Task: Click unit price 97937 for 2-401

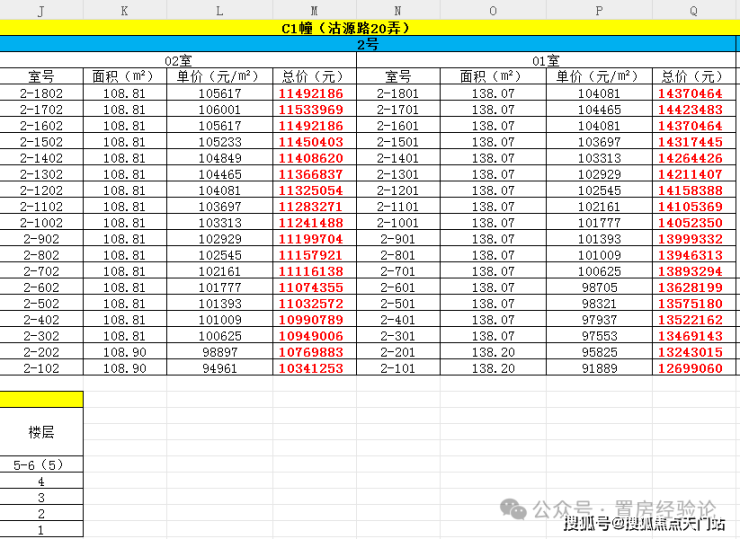Action: tap(599, 320)
